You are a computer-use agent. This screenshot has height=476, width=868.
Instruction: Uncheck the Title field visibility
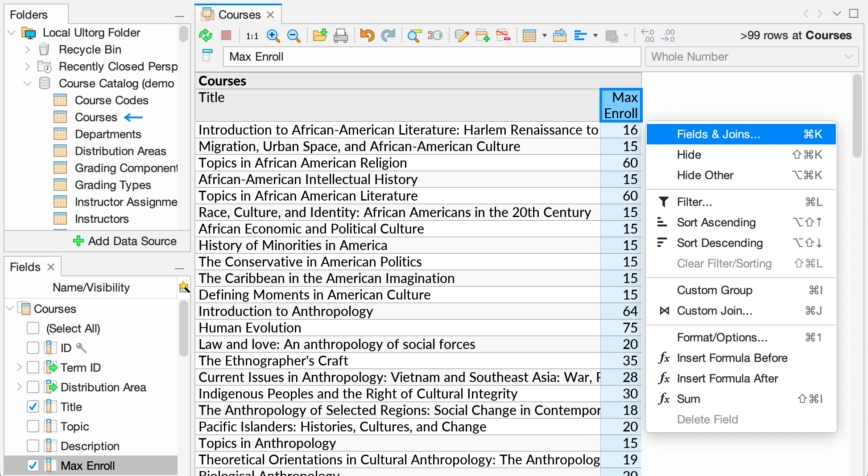[33, 406]
